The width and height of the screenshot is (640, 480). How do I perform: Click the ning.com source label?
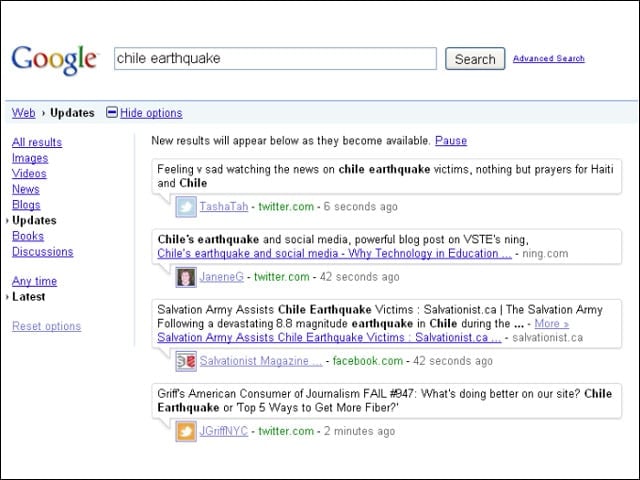(545, 253)
